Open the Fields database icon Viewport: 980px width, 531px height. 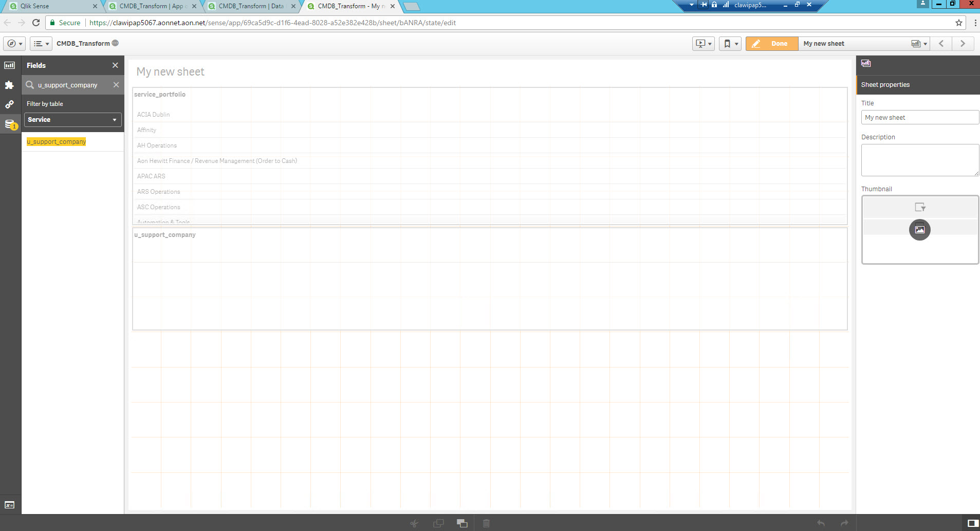coord(10,124)
